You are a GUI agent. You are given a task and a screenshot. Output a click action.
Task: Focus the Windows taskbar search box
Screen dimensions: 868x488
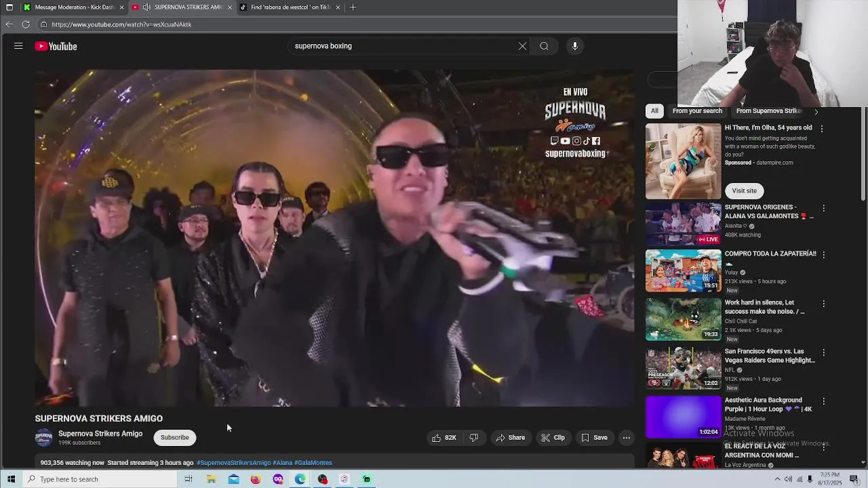pos(99,479)
